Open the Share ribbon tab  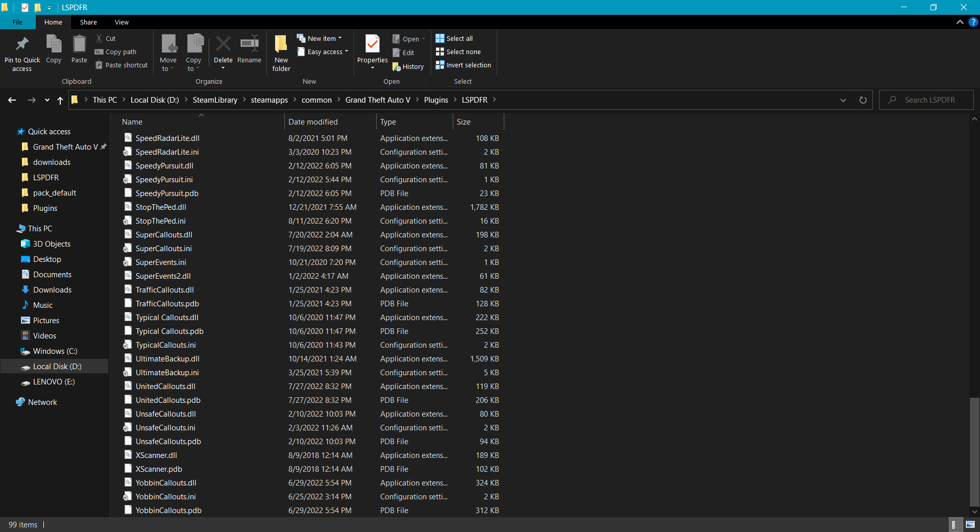(x=88, y=22)
